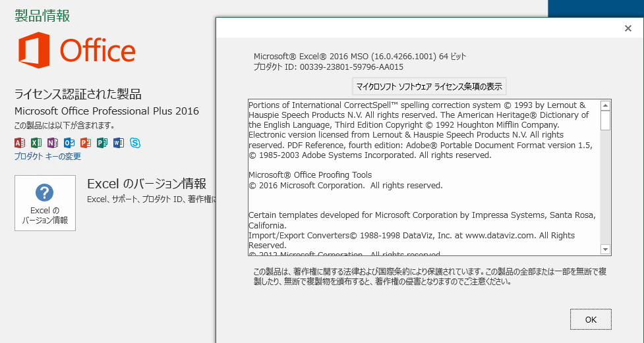644x343 pixels.
Task: Click the プロダクト ID text line
Action: tap(328, 67)
